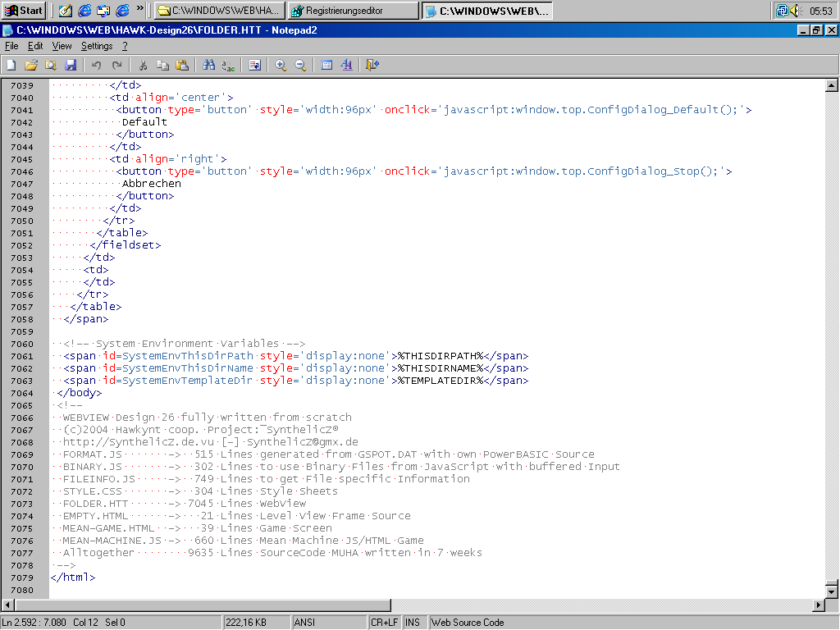
Task: Click the horizontal scrollbar thumb
Action: coord(203,605)
